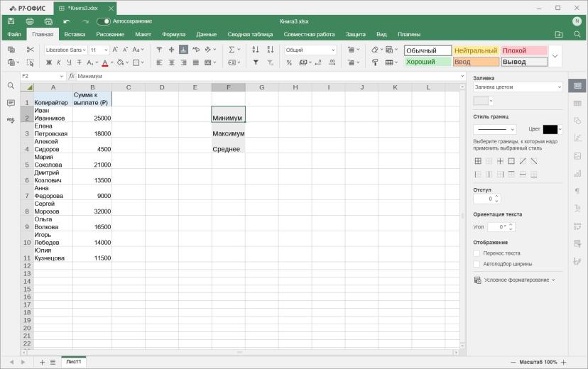Click the black border color swatch
This screenshot has height=369, width=588.
(550, 129)
